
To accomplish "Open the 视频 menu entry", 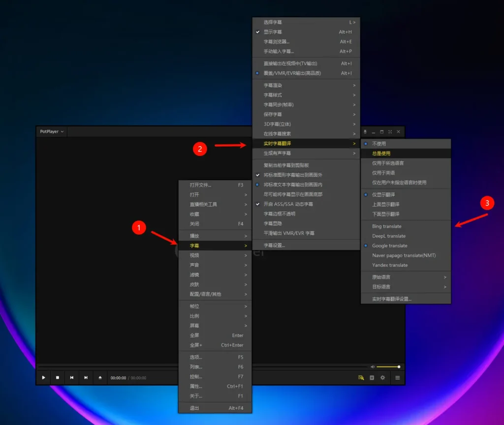I will coord(215,255).
